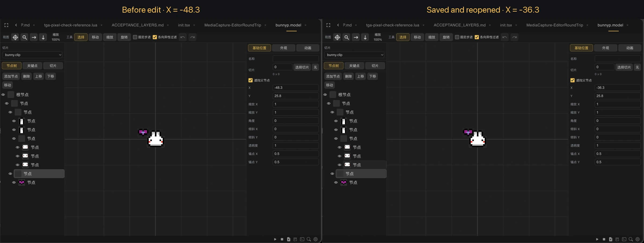Click the zoom magnifier toolbar icon in the left window
Screen dimensions: 644x243
coord(25,37)
